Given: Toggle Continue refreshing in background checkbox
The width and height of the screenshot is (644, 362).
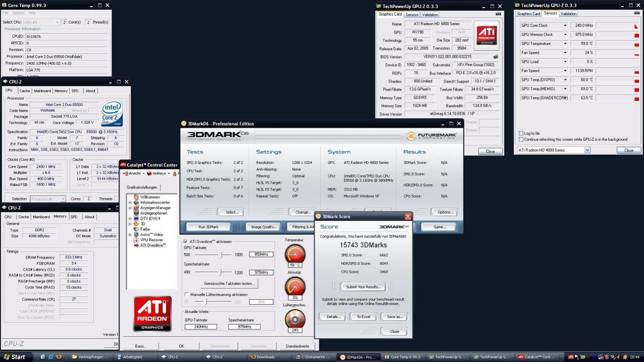Looking at the screenshot, I should (521, 139).
